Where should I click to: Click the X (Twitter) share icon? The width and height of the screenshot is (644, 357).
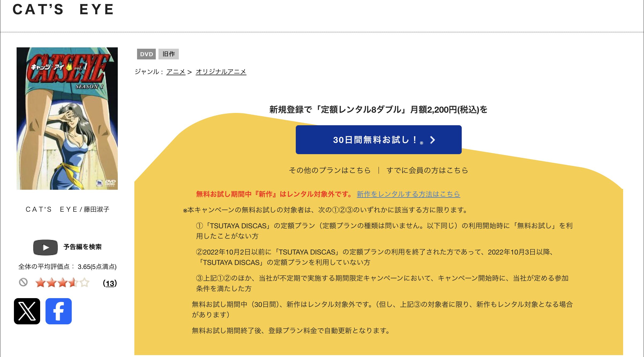[x=27, y=311]
